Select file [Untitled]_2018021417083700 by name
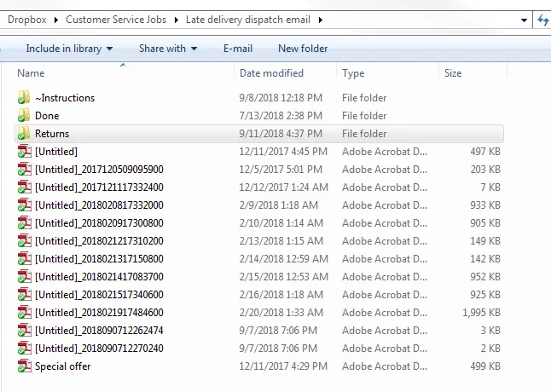551x392 pixels. [100, 277]
